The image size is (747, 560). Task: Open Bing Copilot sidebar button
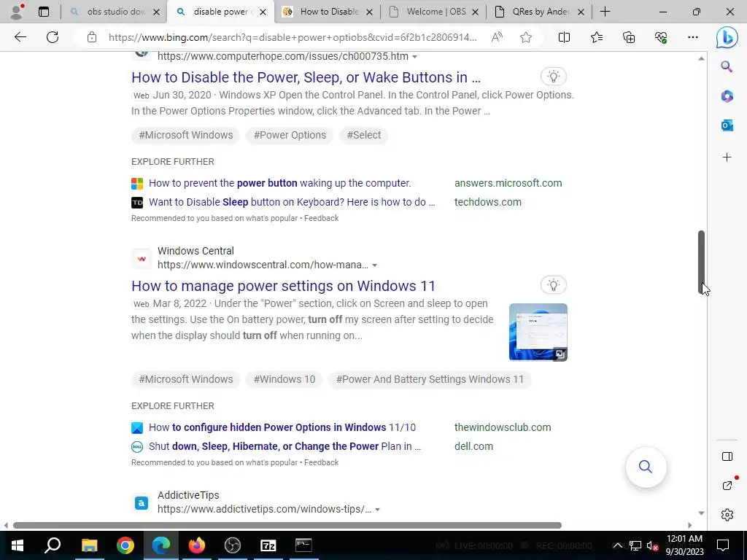tap(727, 37)
